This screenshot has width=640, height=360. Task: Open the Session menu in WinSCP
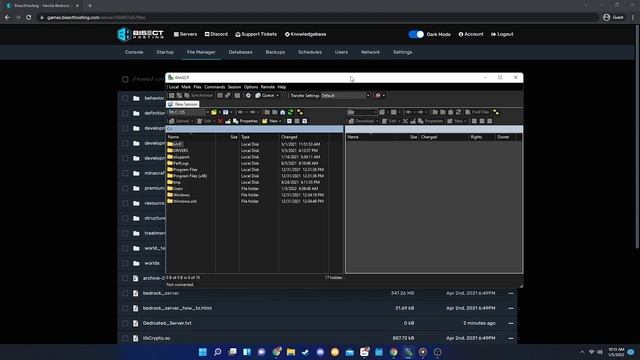pos(234,87)
